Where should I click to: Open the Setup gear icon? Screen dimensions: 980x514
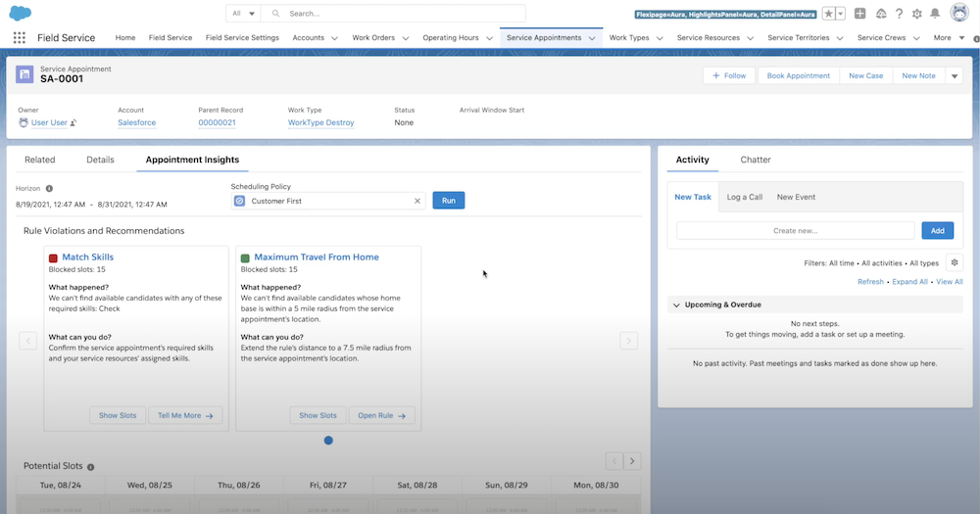pyautogui.click(x=916, y=14)
